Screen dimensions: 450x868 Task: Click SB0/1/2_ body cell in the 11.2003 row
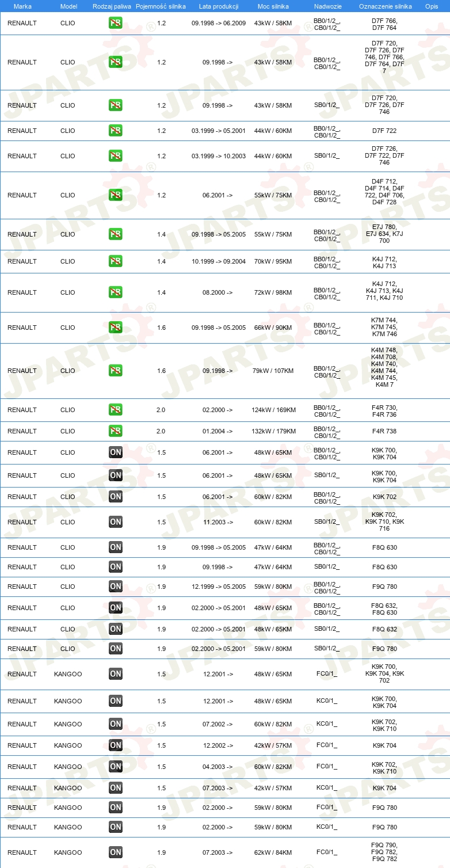click(x=327, y=522)
